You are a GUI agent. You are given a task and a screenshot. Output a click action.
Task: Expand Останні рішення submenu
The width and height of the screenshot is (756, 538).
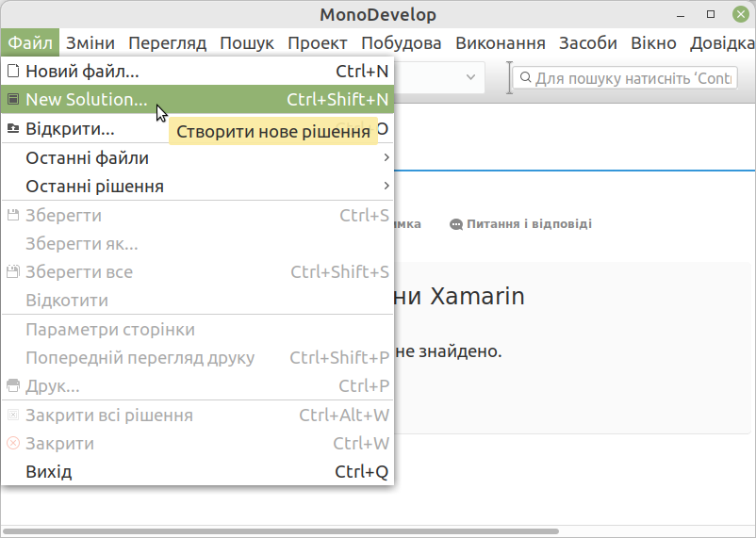coord(198,186)
